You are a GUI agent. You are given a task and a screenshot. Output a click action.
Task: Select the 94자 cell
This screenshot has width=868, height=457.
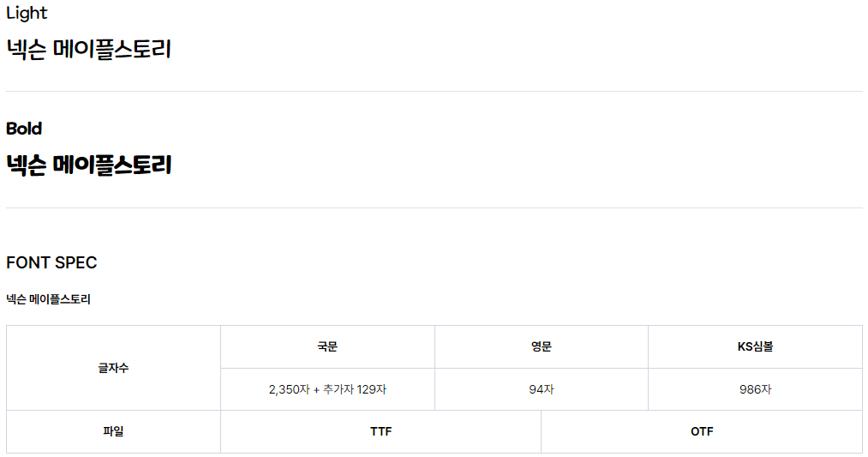click(x=542, y=389)
